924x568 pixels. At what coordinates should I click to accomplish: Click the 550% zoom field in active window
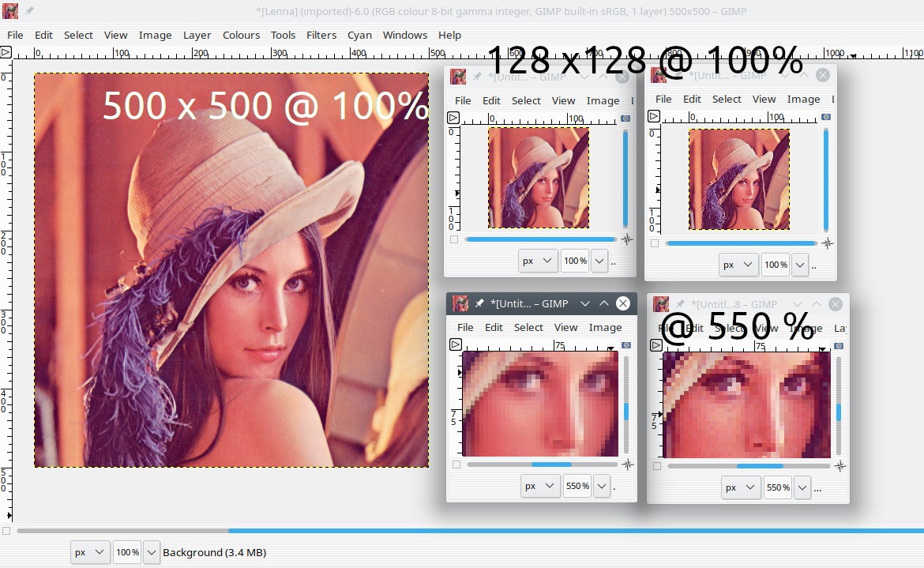[577, 486]
